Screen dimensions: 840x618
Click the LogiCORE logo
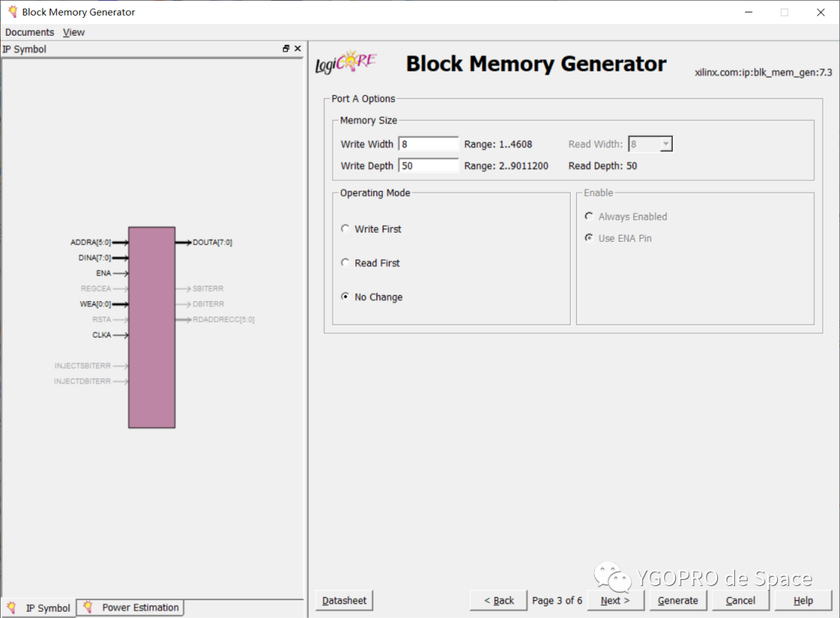346,62
